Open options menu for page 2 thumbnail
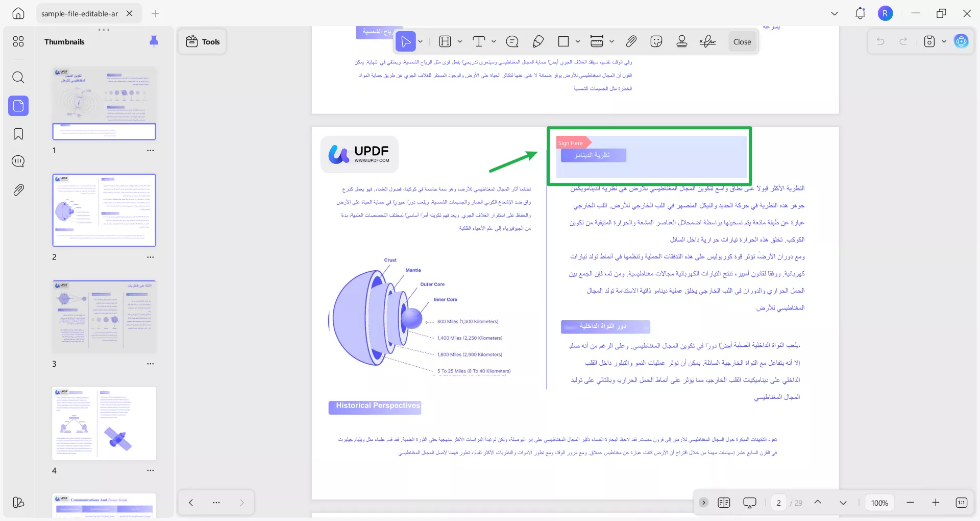 (150, 257)
